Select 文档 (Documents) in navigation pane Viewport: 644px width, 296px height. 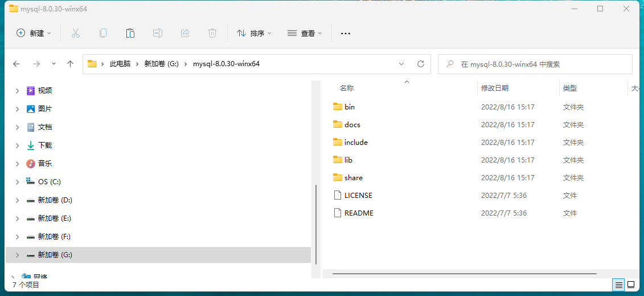[x=45, y=127]
